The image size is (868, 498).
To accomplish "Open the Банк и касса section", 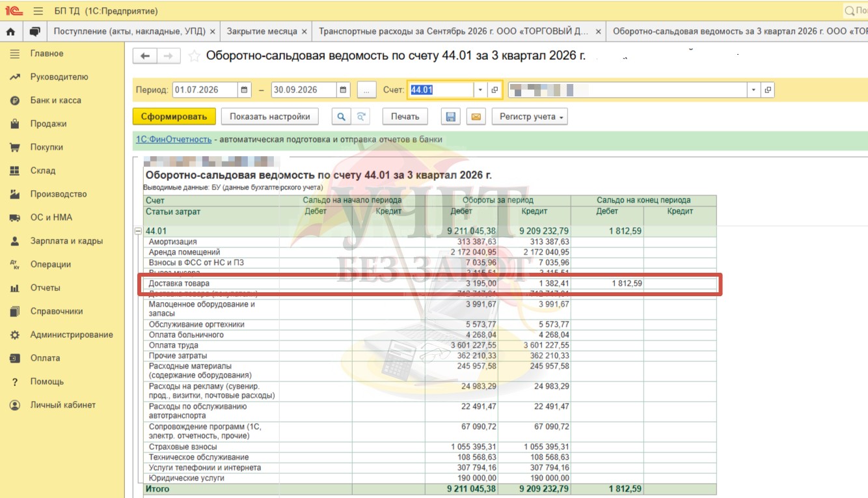I will point(56,100).
